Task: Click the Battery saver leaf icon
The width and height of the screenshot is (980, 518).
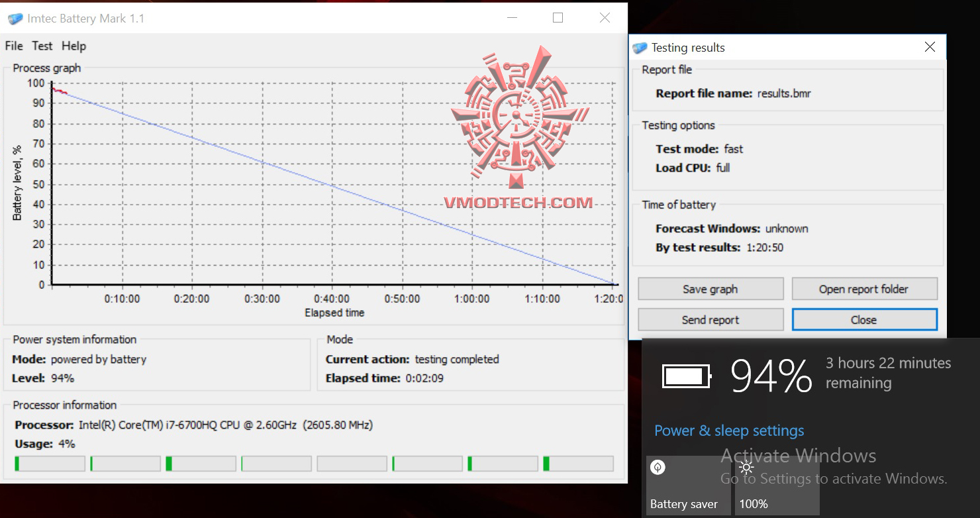Action: tap(658, 467)
